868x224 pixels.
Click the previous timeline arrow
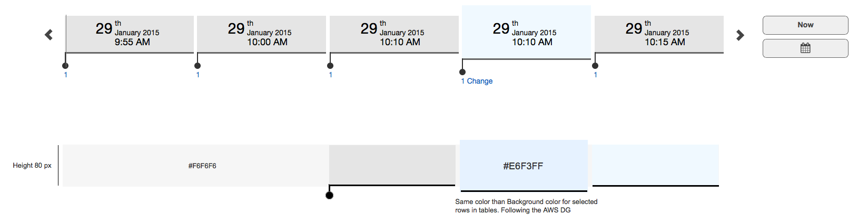pyautogui.click(x=48, y=35)
